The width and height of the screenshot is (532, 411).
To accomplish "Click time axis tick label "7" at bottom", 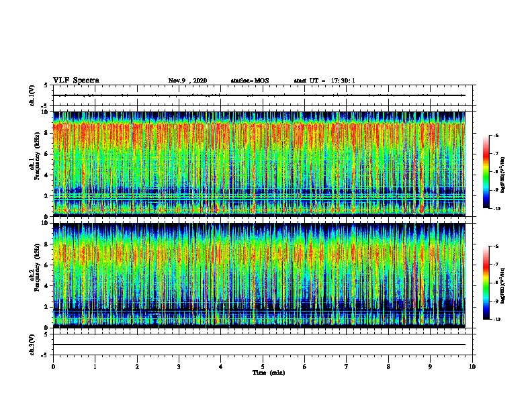I will click(x=347, y=367).
